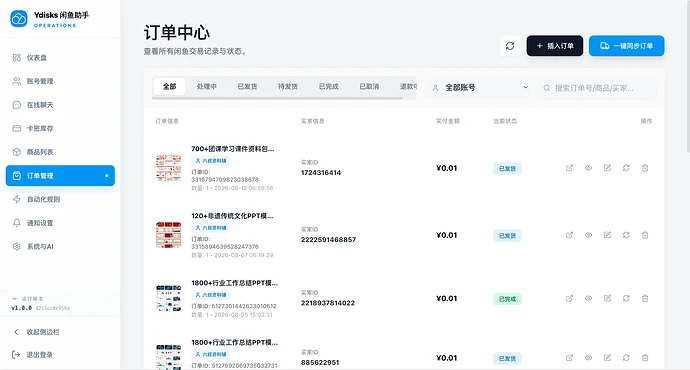Sync the buyer 885622951 order
The width and height of the screenshot is (690, 370).
(626, 358)
